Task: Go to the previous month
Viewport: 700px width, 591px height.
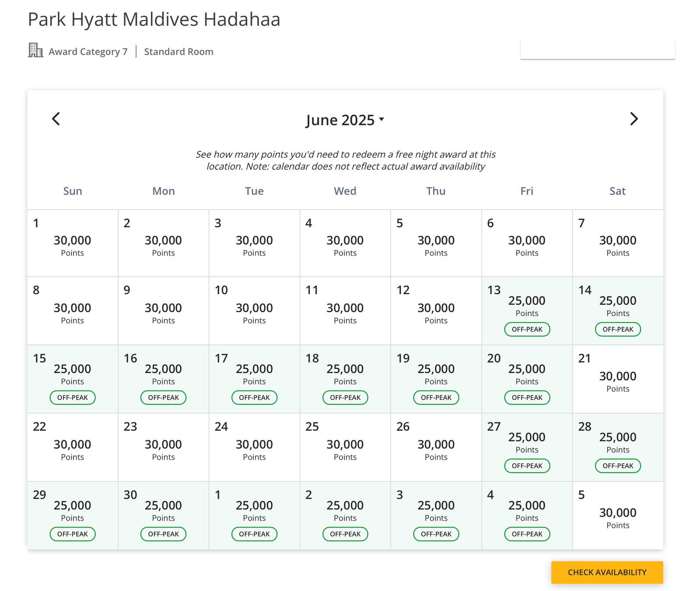Action: [56, 119]
